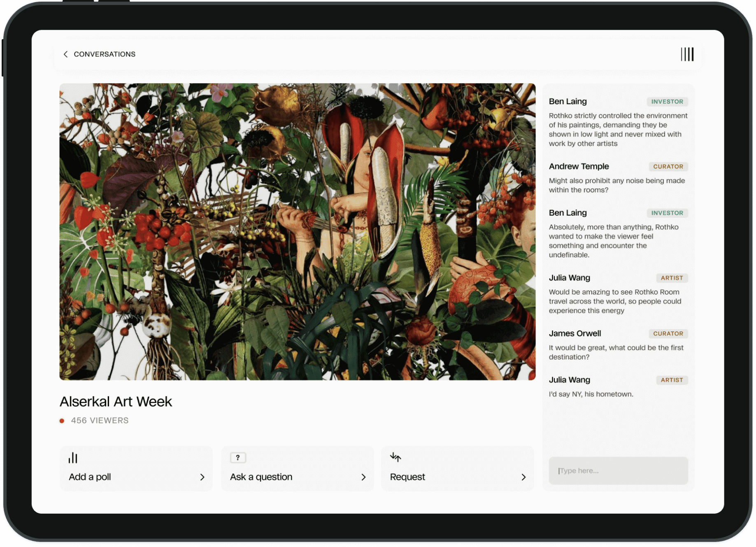Click message "Might also prohibit any noise"
This screenshot has height=547, width=756.
click(x=617, y=185)
